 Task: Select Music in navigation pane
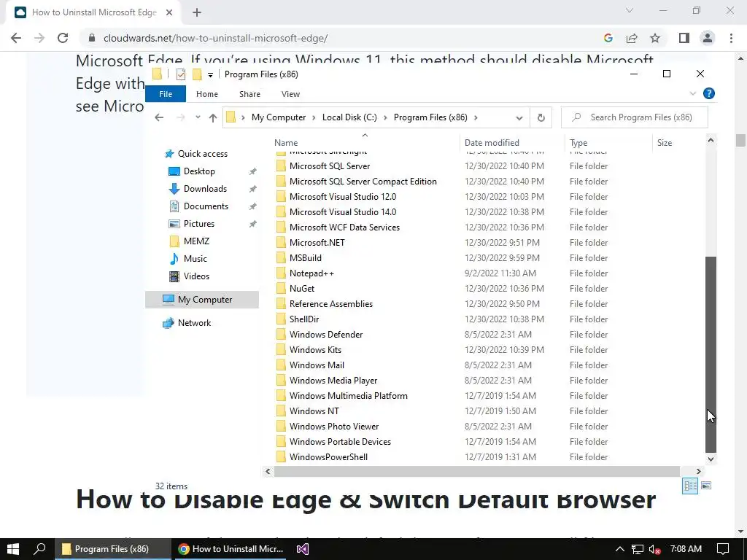[x=195, y=259]
